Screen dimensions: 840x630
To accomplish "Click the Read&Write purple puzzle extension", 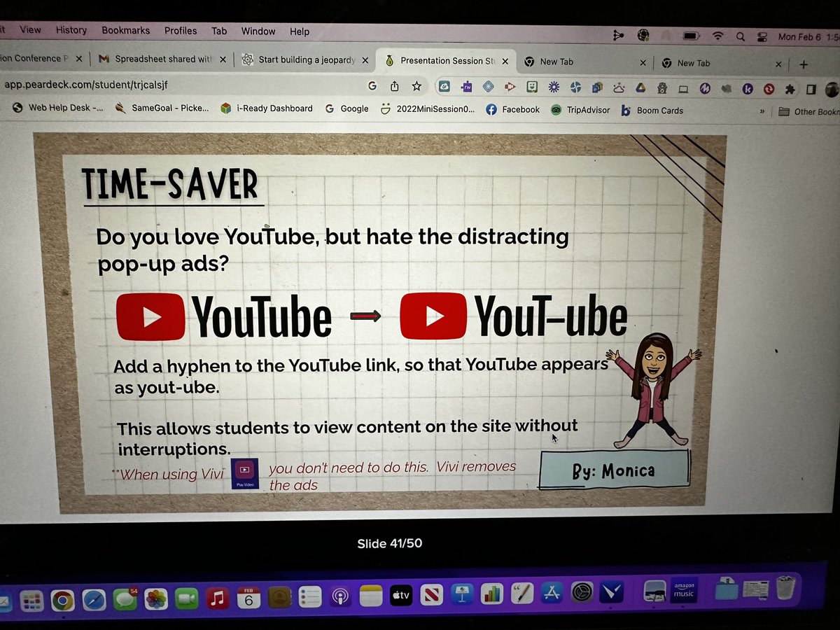I will [x=467, y=87].
